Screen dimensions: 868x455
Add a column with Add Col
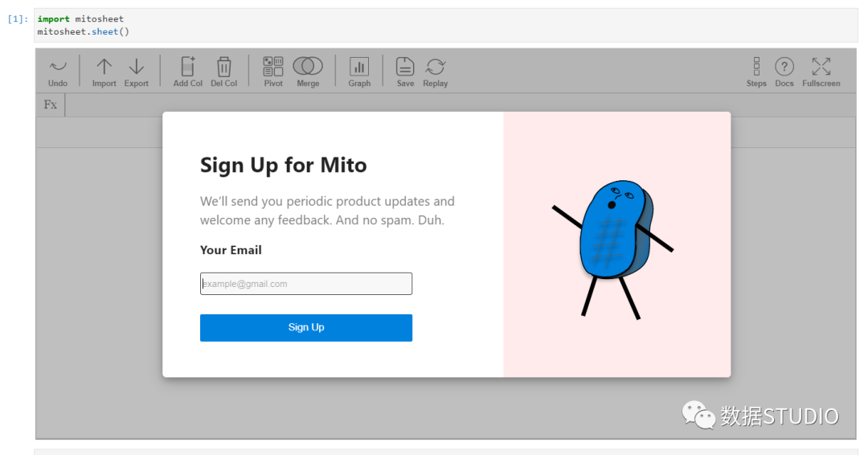[x=187, y=72]
